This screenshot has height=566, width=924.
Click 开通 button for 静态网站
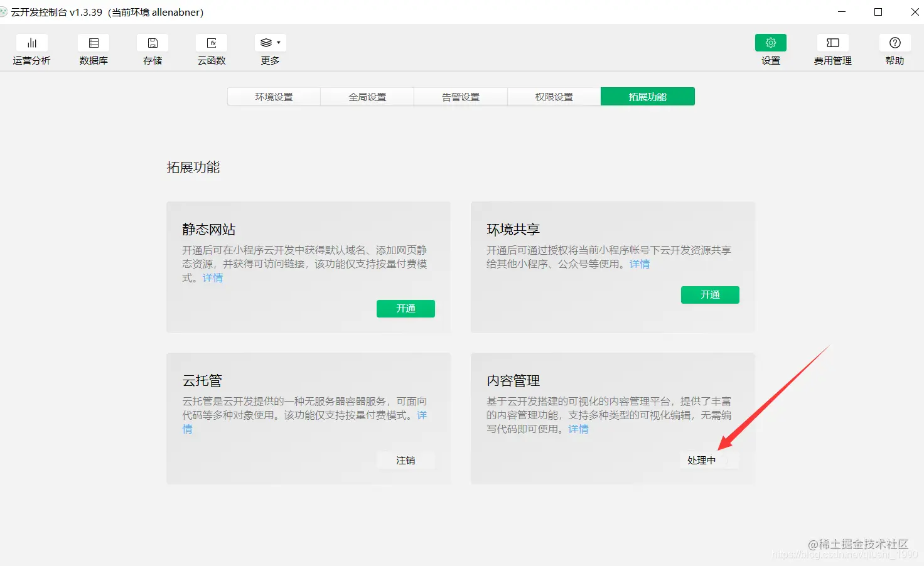coord(406,309)
